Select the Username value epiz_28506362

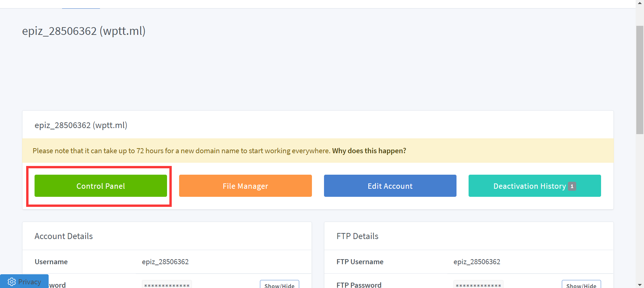[165, 262]
